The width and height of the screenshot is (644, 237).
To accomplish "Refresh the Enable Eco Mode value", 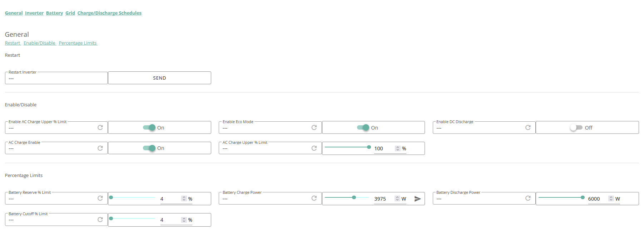I will [x=314, y=127].
